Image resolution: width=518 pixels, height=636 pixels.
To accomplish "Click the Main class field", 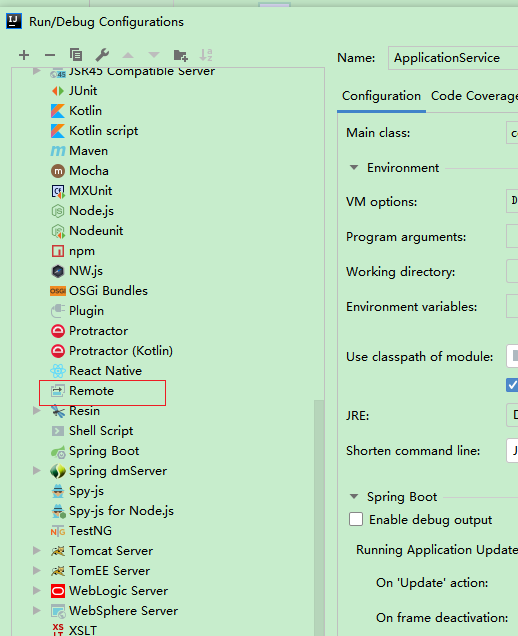I will point(512,133).
